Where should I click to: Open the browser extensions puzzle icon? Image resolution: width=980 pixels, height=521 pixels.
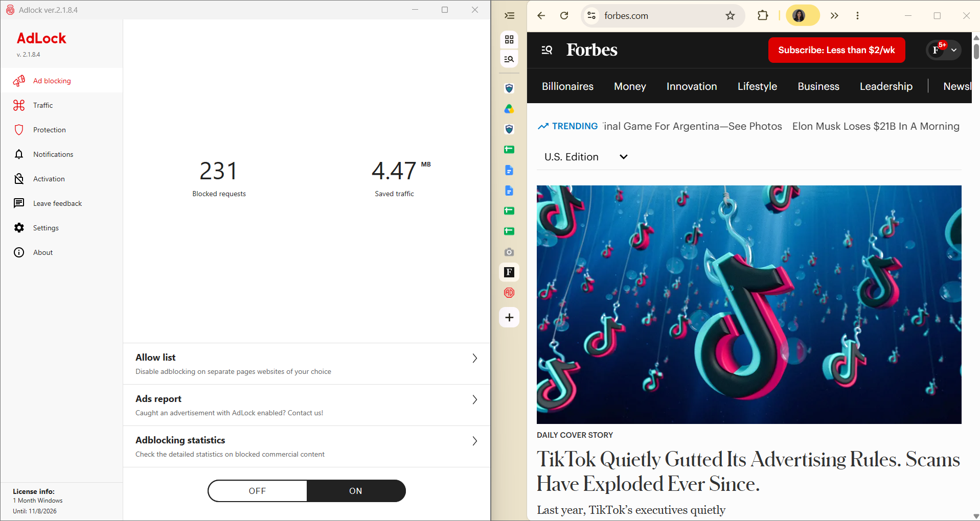(x=763, y=15)
